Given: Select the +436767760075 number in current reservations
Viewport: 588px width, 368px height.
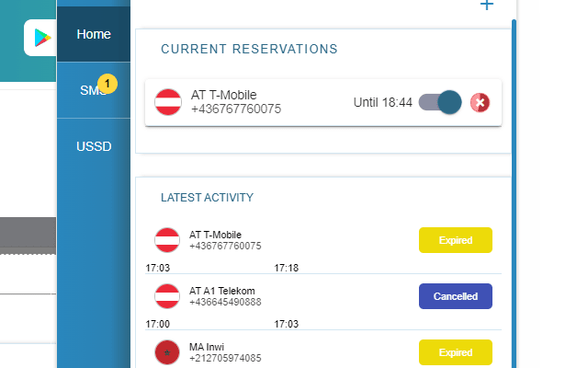Looking at the screenshot, I should pos(235,109).
